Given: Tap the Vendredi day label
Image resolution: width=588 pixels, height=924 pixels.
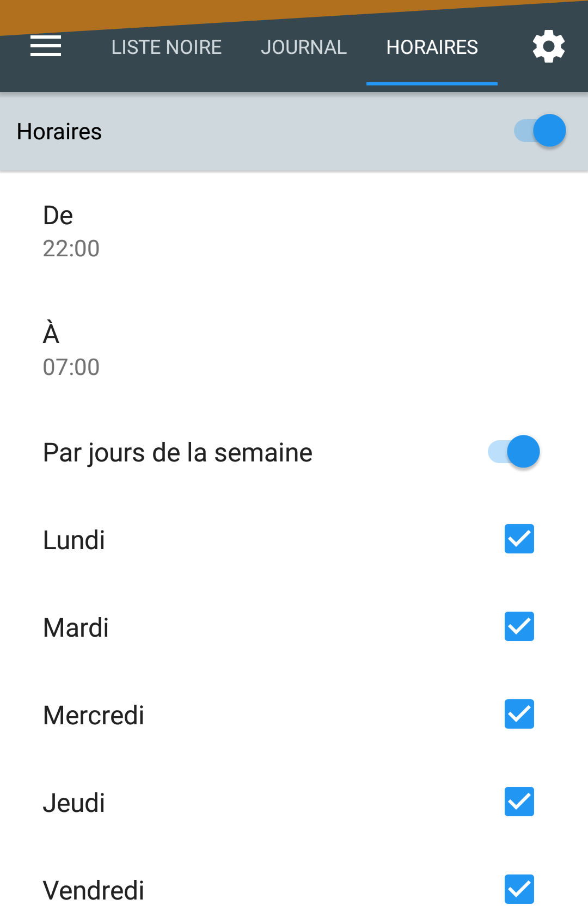Looking at the screenshot, I should (94, 891).
